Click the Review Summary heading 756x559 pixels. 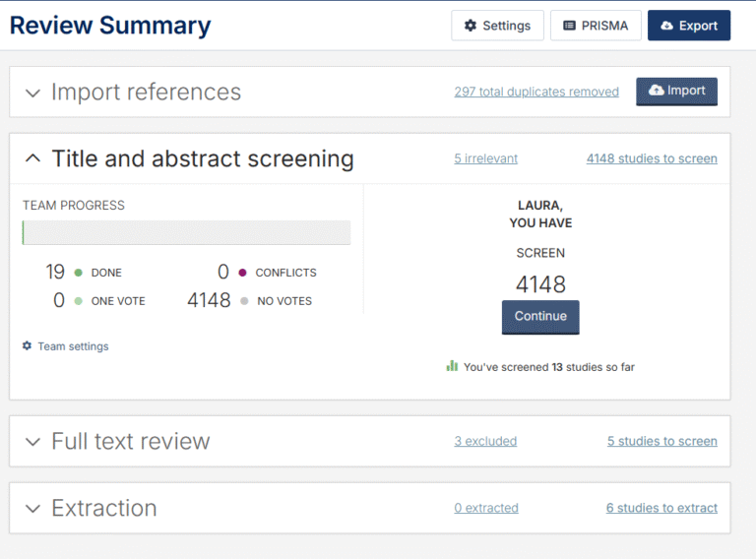[110, 26]
